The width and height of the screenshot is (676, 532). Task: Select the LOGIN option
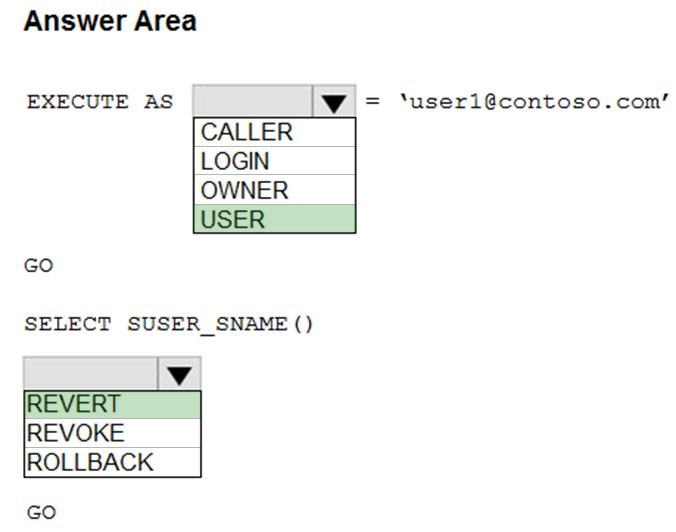(x=275, y=161)
